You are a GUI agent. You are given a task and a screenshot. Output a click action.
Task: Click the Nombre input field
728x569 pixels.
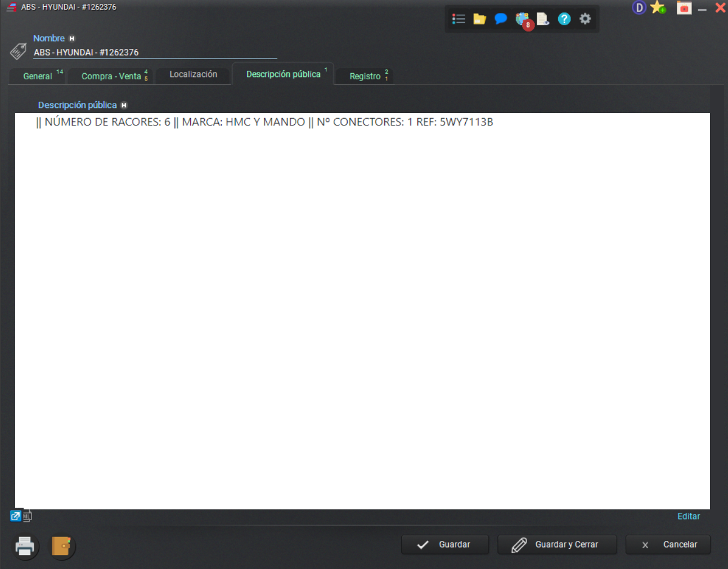(x=155, y=52)
